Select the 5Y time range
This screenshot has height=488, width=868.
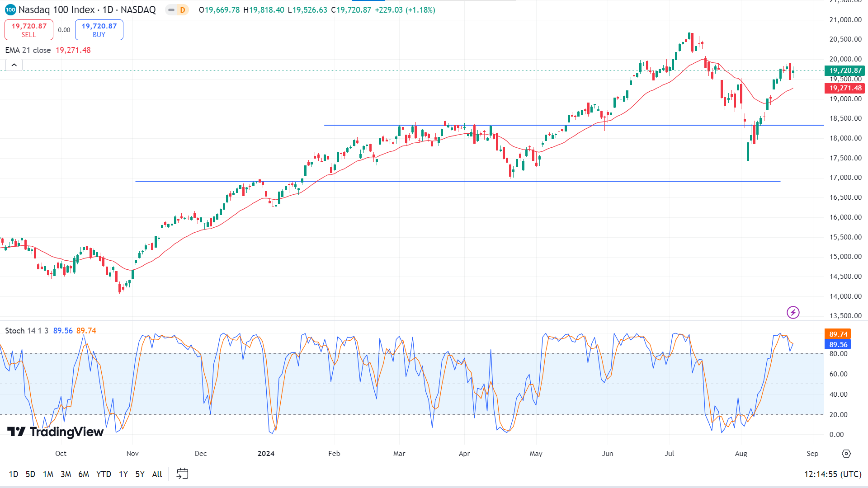tap(140, 474)
